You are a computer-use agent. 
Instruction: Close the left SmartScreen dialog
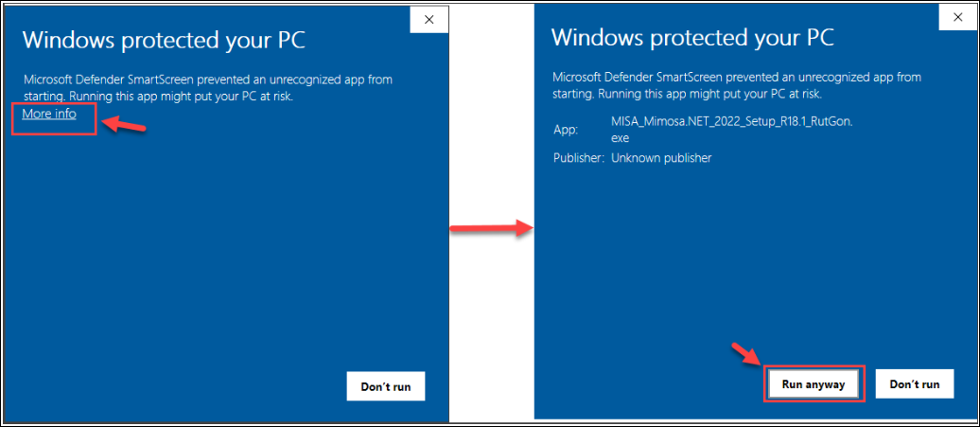429,19
